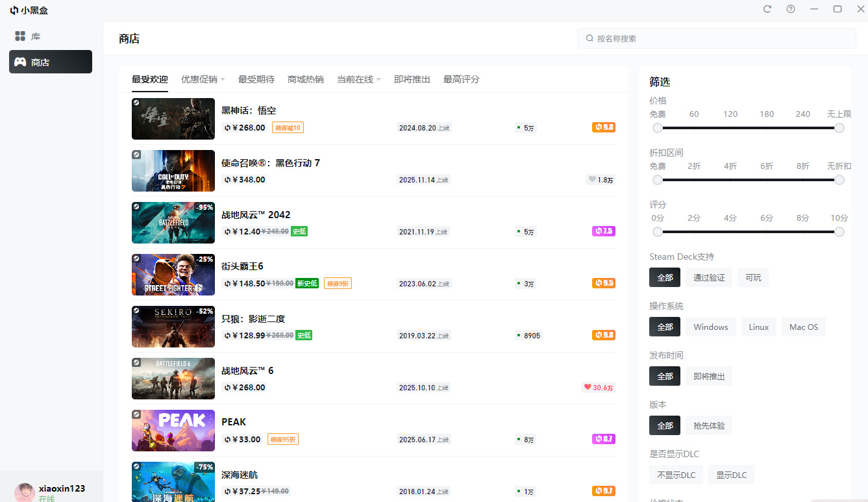
Task: Open the 黑神话：悟空 game title
Action: pos(249,110)
